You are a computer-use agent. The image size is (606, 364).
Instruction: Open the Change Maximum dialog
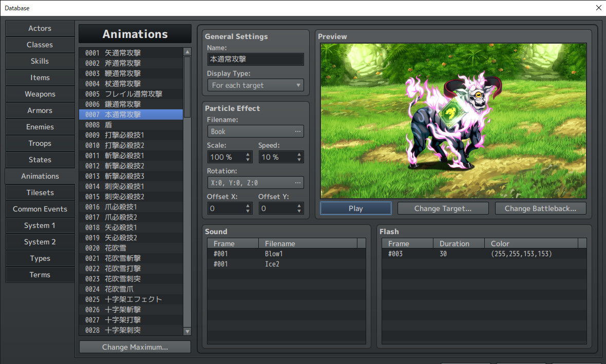click(x=135, y=347)
